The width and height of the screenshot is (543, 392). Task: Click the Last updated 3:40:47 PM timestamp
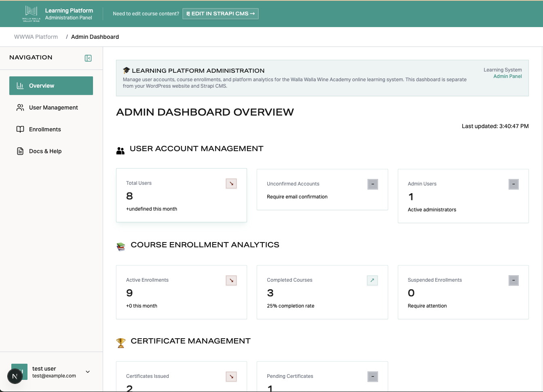tap(495, 126)
